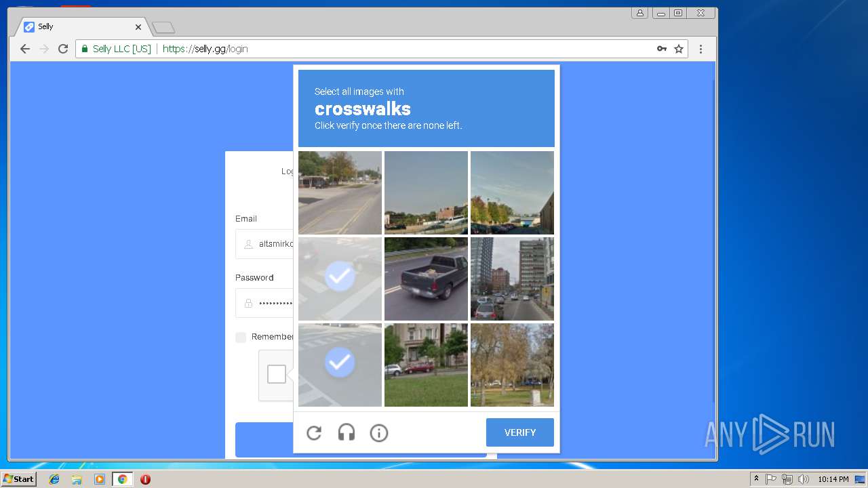868x488 pixels.
Task: Select the park with trees tile
Action: 512,365
